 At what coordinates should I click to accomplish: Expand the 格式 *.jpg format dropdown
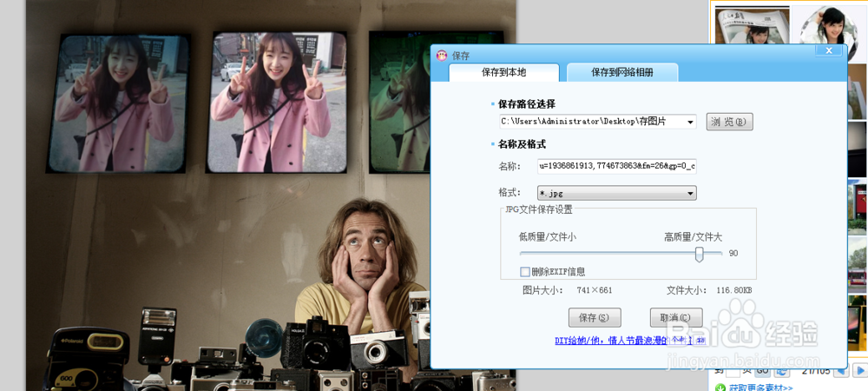click(616, 193)
